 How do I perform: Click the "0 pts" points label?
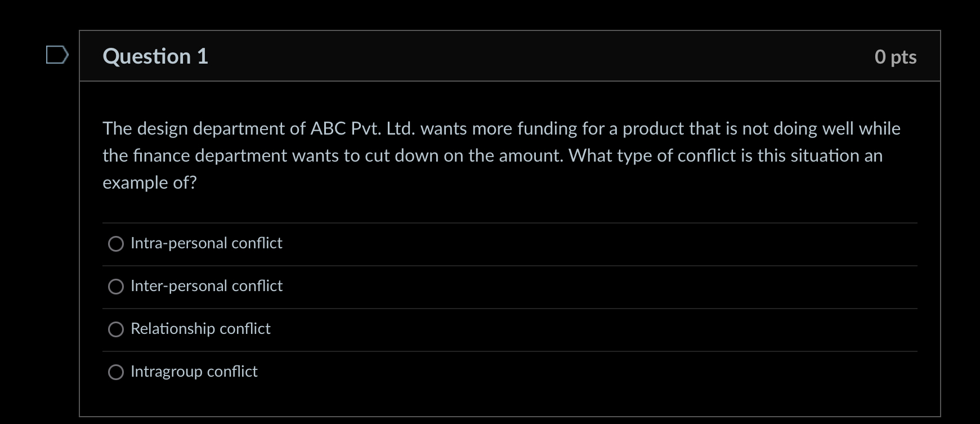[896, 57]
